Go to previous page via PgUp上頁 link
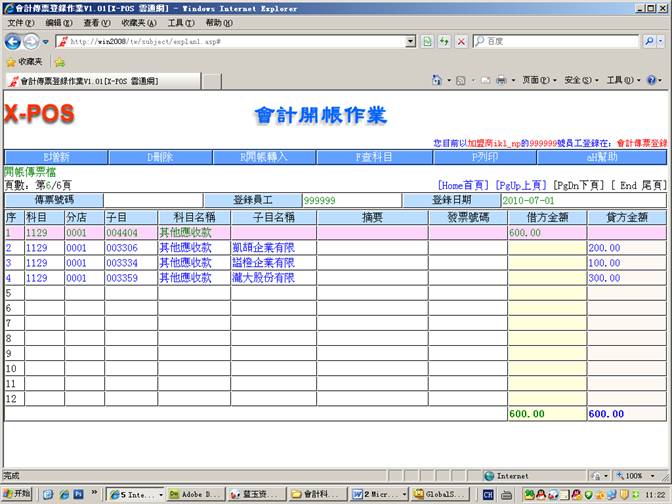This screenshot has height=504, width=672. pos(520,185)
